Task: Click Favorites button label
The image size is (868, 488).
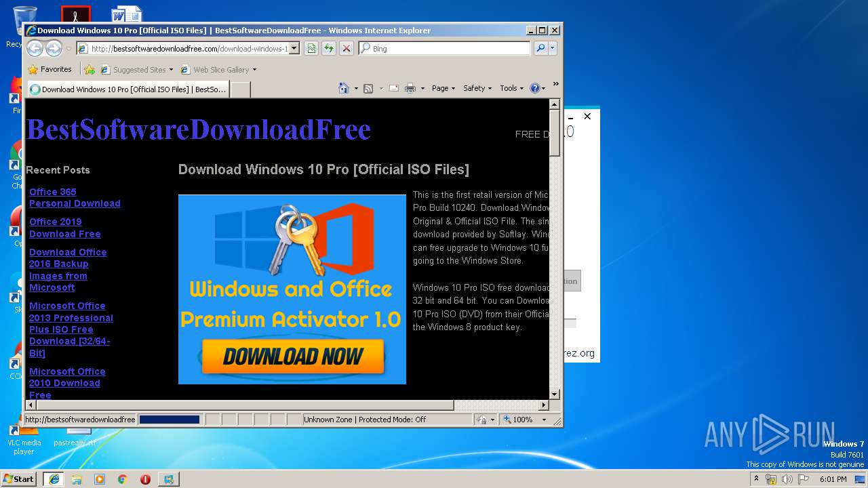Action: pos(56,69)
